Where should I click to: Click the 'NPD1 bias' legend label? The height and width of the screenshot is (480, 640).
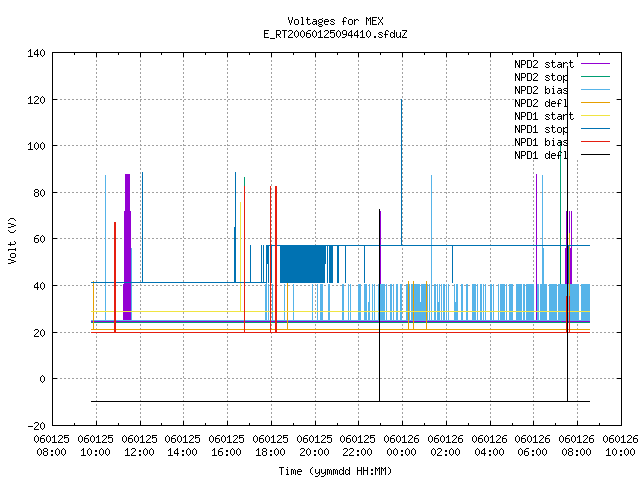coord(541,142)
